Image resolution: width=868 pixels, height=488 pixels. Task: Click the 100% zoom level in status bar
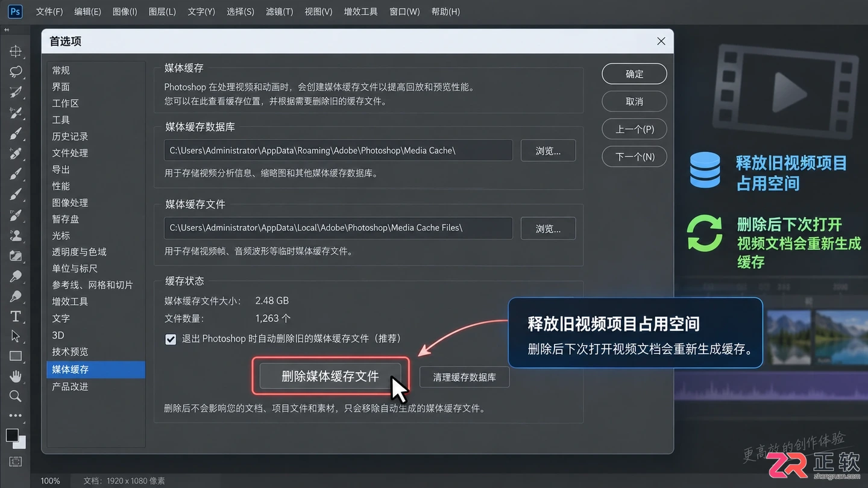(51, 481)
